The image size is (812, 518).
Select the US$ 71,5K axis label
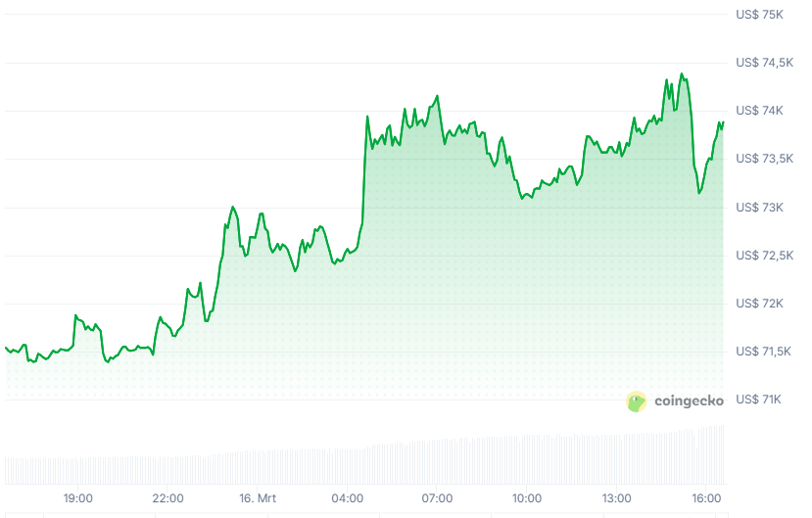point(766,352)
